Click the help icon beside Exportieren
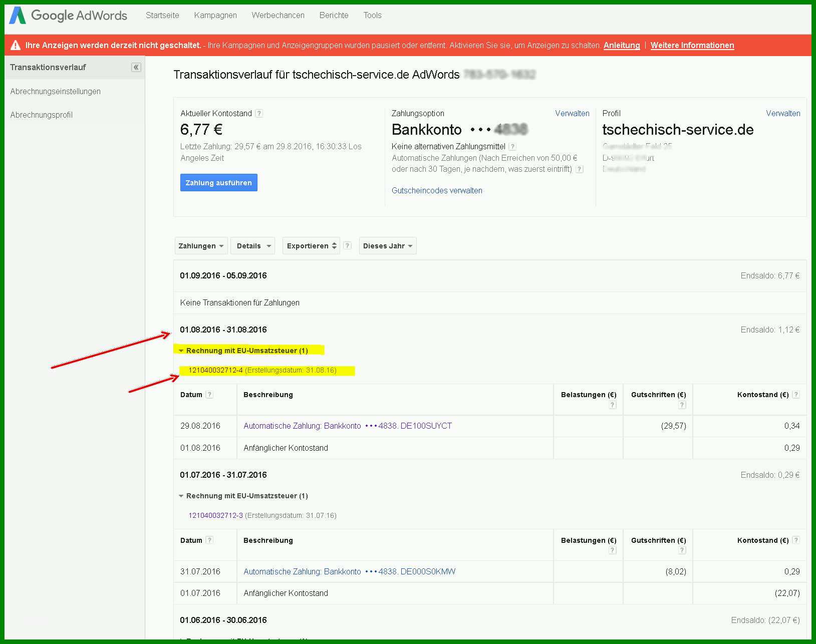The width and height of the screenshot is (816, 644). coord(348,245)
